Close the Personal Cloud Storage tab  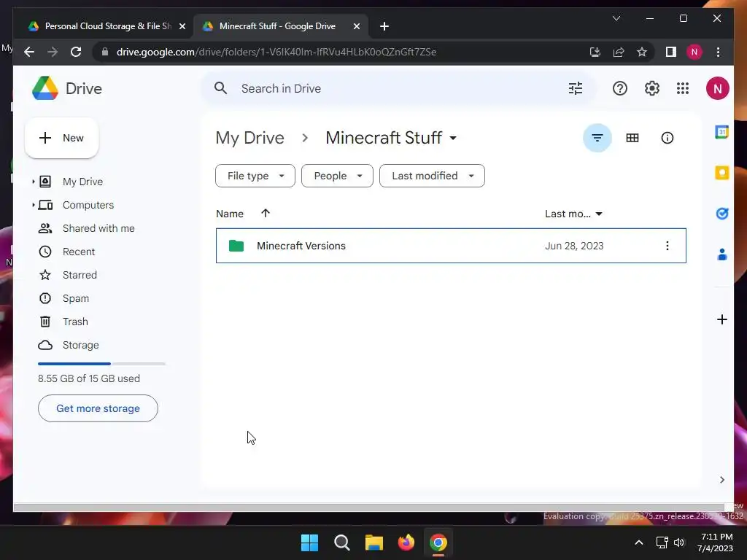click(182, 26)
